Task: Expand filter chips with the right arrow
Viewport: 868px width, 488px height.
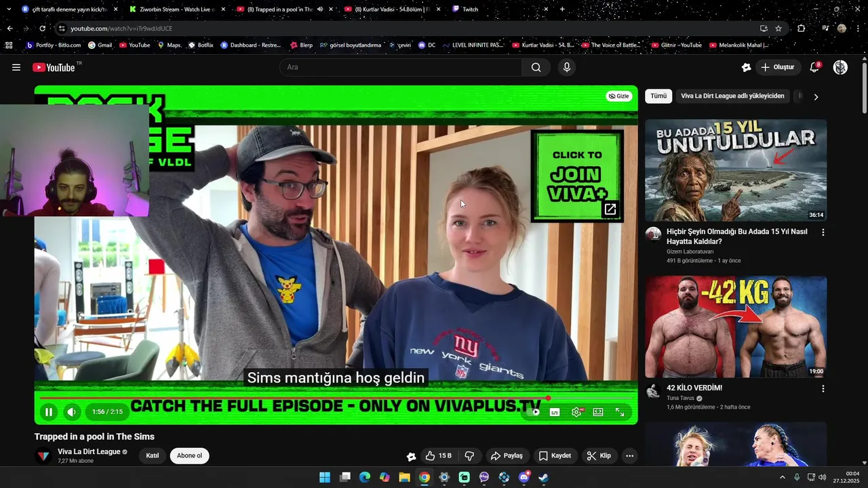Action: pos(816,97)
